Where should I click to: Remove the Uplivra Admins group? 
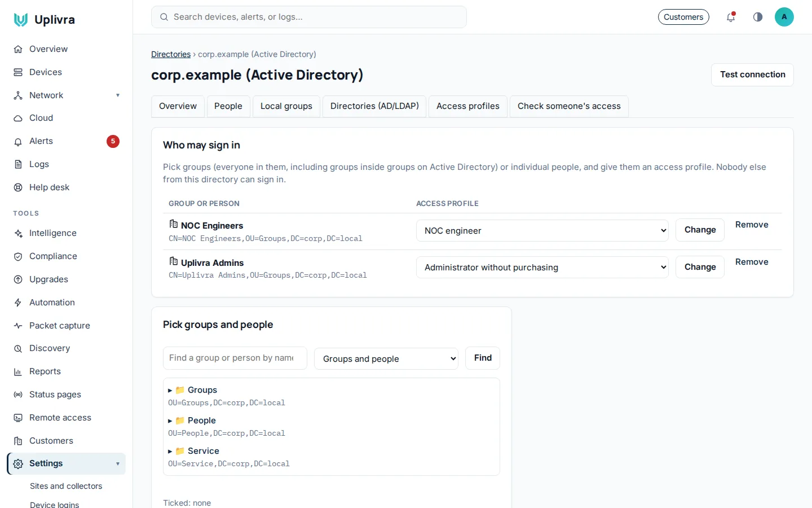(x=752, y=262)
